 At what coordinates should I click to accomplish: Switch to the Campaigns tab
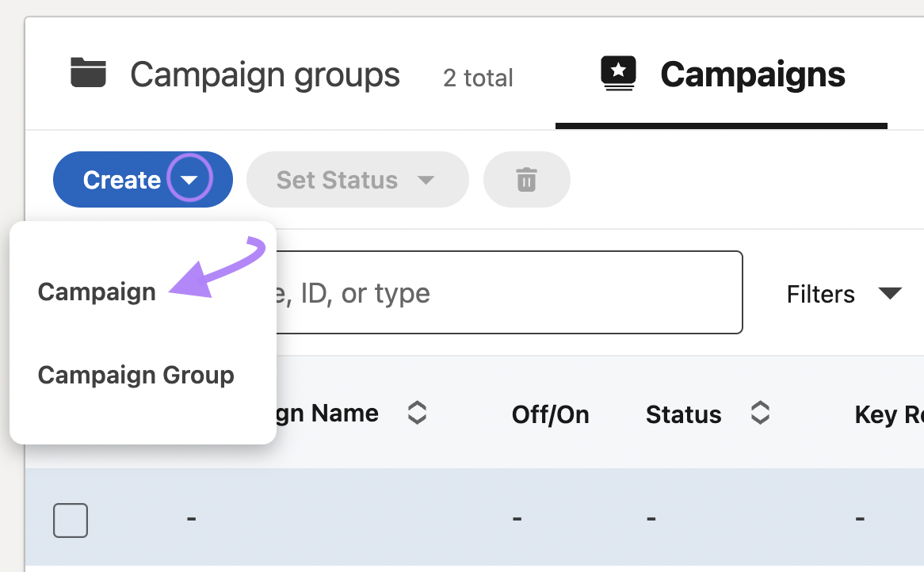tap(751, 74)
